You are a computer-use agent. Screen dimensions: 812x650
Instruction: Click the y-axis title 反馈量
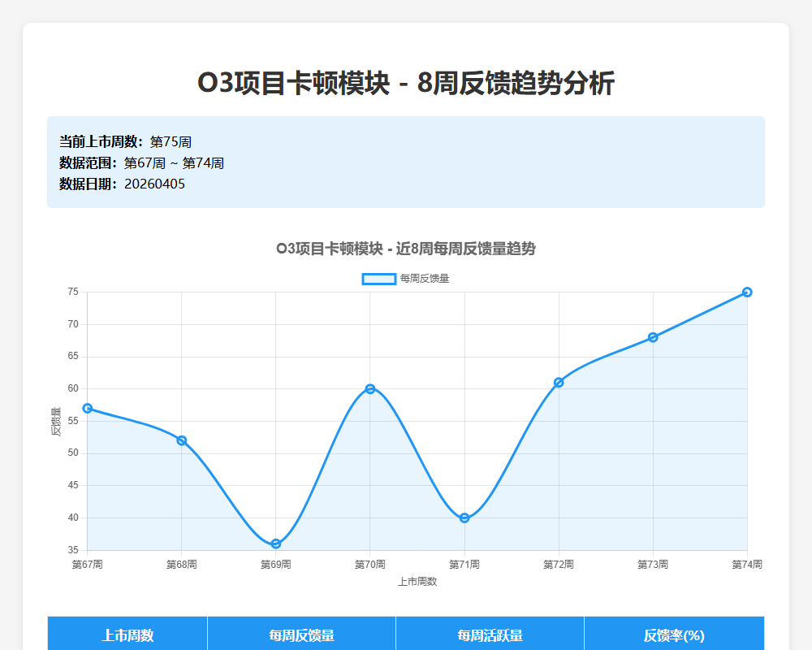(56, 422)
